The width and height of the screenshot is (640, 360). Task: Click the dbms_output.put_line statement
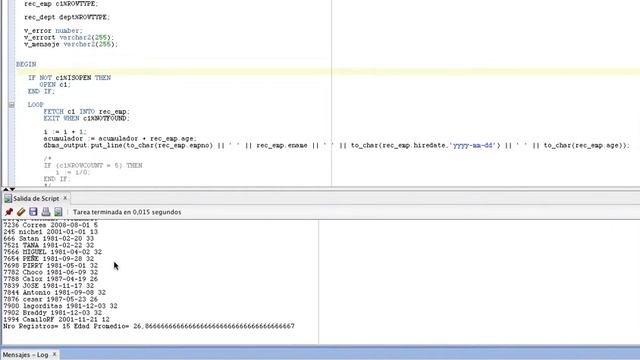[337, 146]
